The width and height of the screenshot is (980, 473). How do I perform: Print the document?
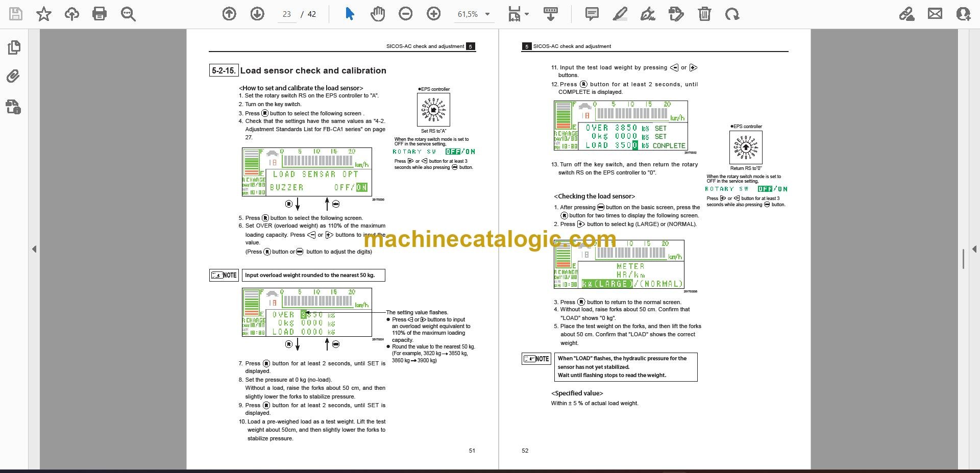[x=100, y=14]
